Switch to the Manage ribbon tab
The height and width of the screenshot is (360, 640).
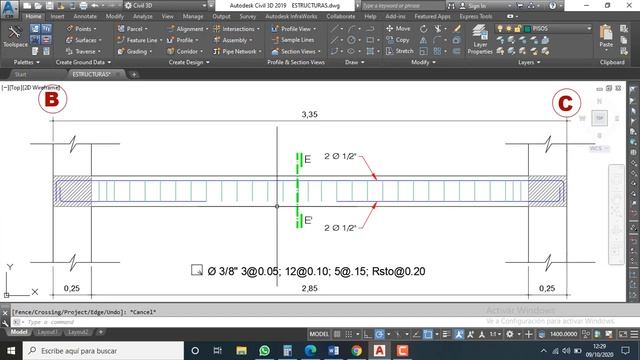click(x=193, y=17)
